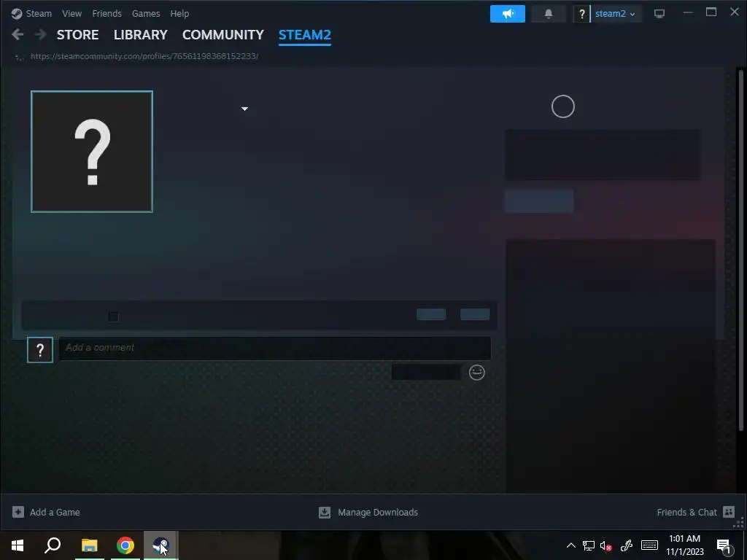The width and height of the screenshot is (747, 560).
Task: Expand the profile name dropdown arrow
Action: pos(244,109)
